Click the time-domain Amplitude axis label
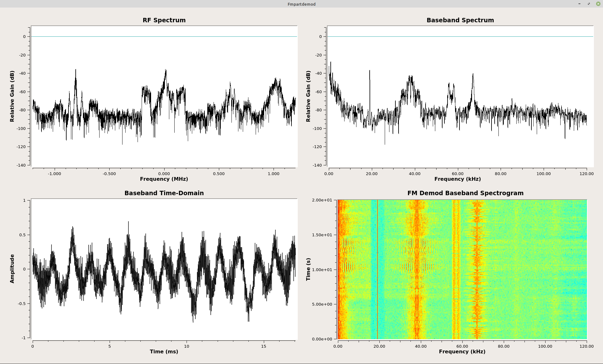Viewport: 603px width, 364px height. coord(12,269)
